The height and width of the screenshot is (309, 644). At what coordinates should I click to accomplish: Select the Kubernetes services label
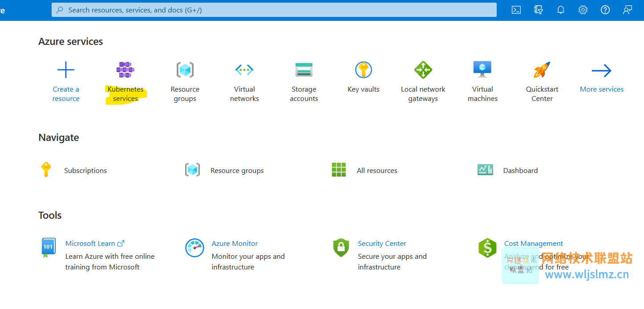pos(126,94)
